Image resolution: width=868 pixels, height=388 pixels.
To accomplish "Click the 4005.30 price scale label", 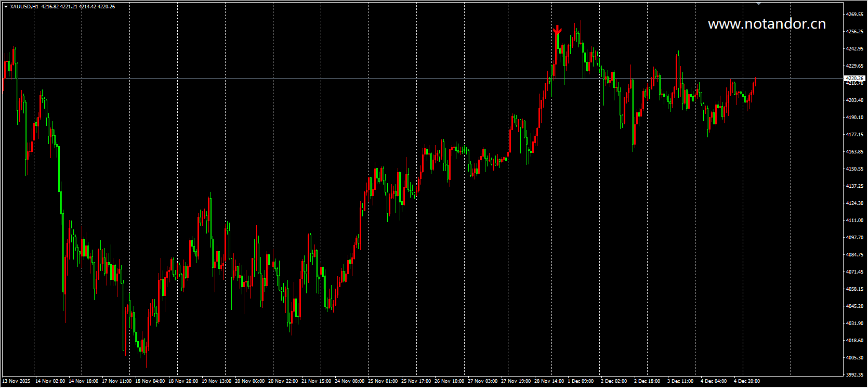I will tap(854, 358).
